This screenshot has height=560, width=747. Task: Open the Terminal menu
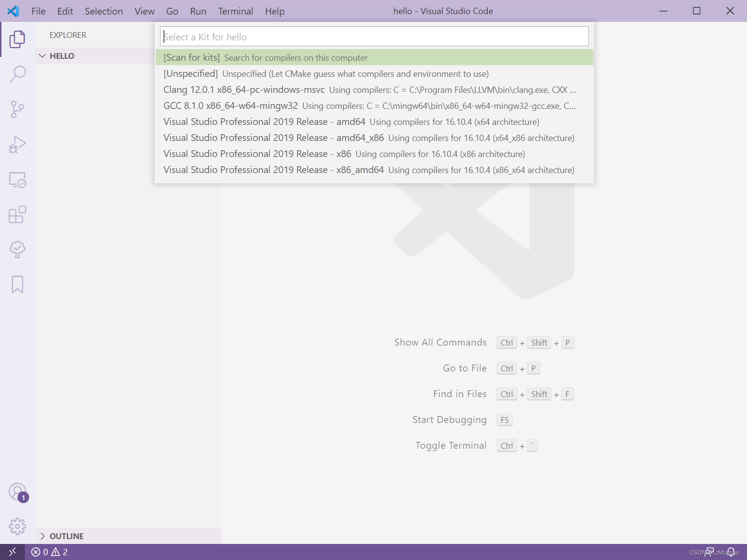pyautogui.click(x=235, y=11)
